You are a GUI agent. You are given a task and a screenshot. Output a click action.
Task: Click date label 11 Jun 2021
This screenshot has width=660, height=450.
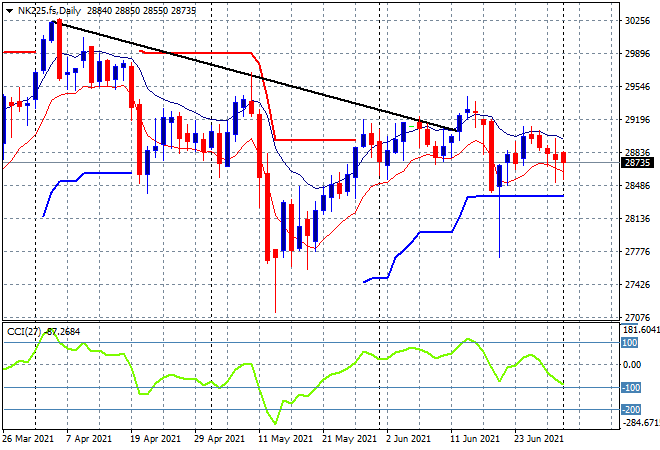(475, 439)
